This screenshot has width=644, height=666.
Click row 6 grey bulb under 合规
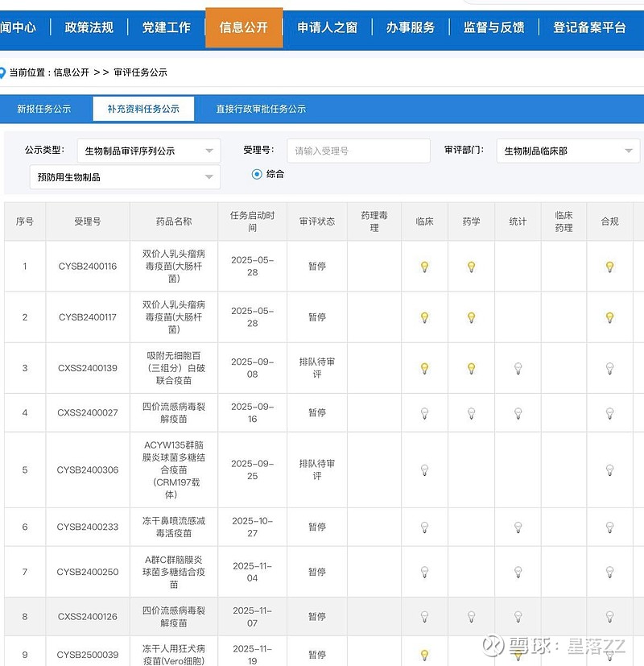[609, 527]
